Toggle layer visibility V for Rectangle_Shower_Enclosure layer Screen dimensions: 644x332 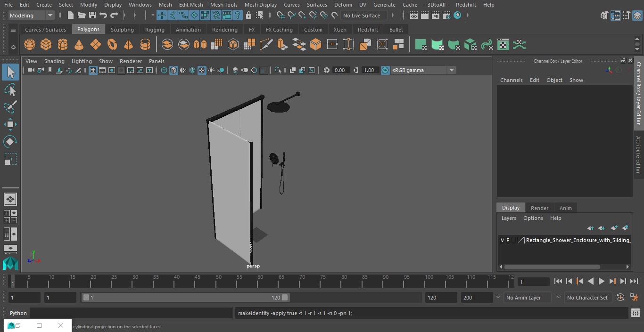[502, 240]
